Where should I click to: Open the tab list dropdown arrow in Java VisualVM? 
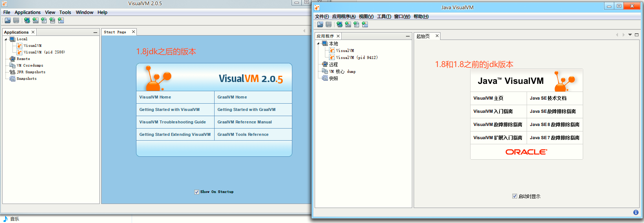click(630, 35)
